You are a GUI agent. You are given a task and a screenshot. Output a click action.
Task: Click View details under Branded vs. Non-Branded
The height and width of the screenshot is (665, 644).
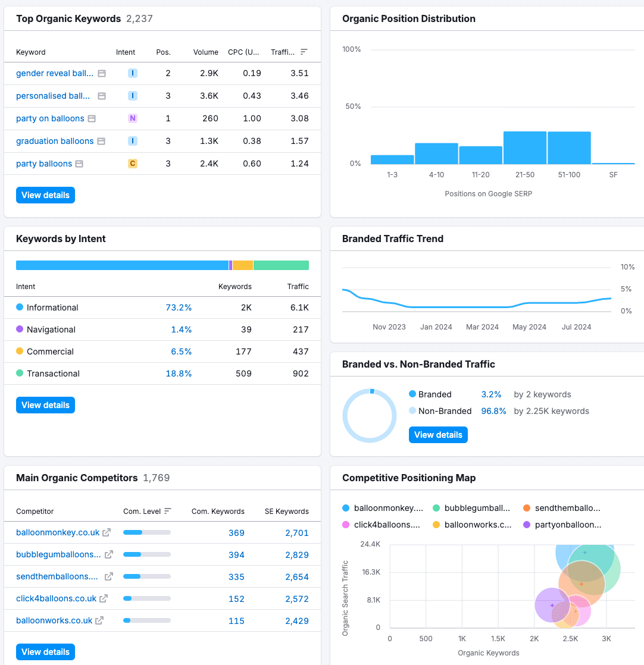438,435
